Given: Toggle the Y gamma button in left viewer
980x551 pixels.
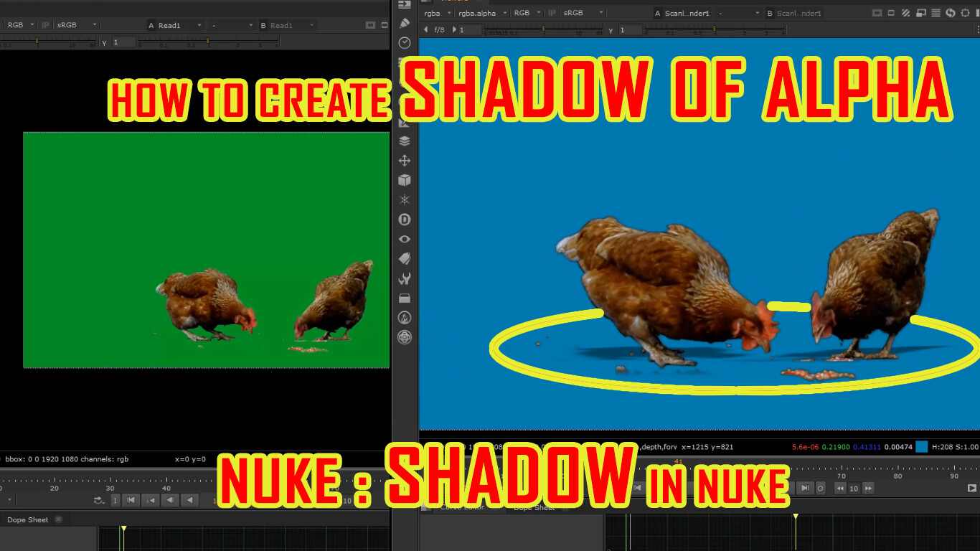Looking at the screenshot, I should pyautogui.click(x=104, y=42).
